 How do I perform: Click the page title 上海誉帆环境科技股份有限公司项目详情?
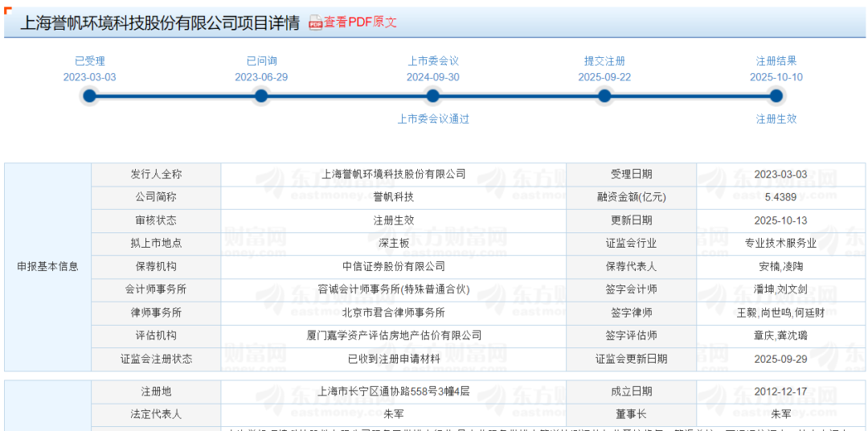[159, 23]
